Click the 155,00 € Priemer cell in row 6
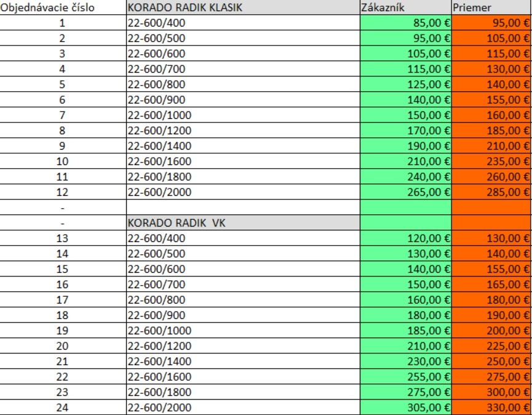The width and height of the screenshot is (532, 415). coord(491,100)
